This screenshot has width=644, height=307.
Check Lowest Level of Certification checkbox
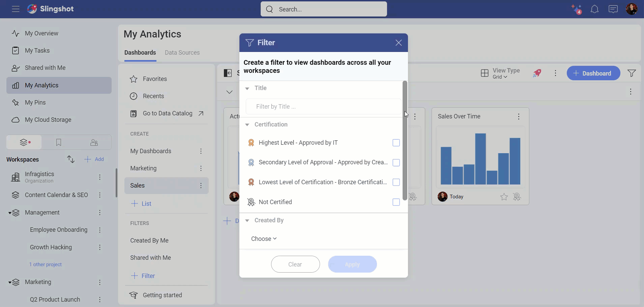pyautogui.click(x=396, y=182)
